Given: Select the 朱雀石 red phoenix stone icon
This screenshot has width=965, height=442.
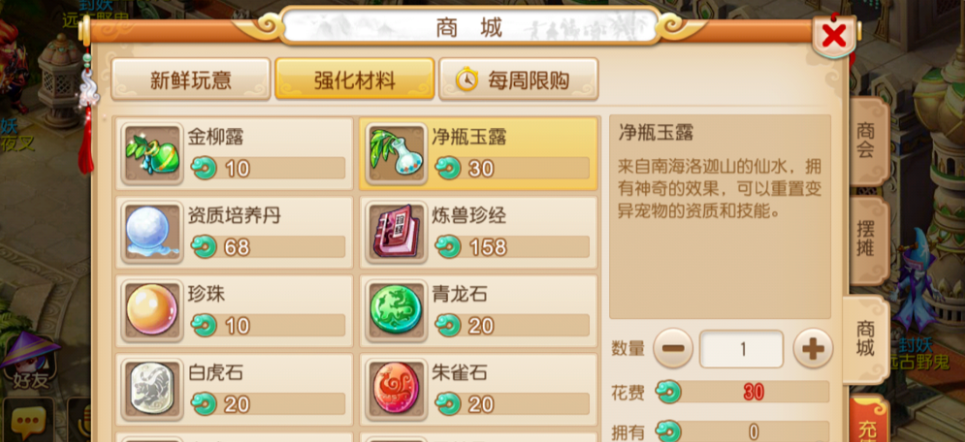Looking at the screenshot, I should pyautogui.click(x=396, y=388).
